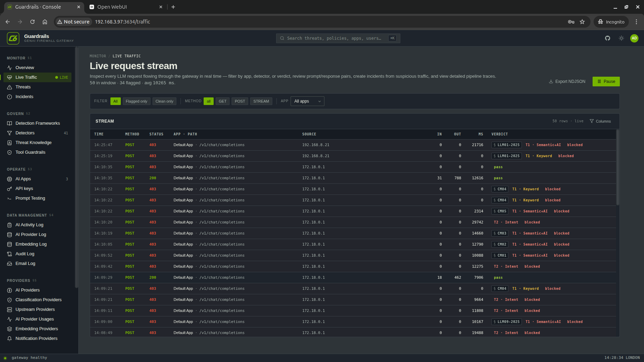The height and width of the screenshot is (362, 644).
Task: Click the gateway healthy status indicator
Action: click(26, 358)
